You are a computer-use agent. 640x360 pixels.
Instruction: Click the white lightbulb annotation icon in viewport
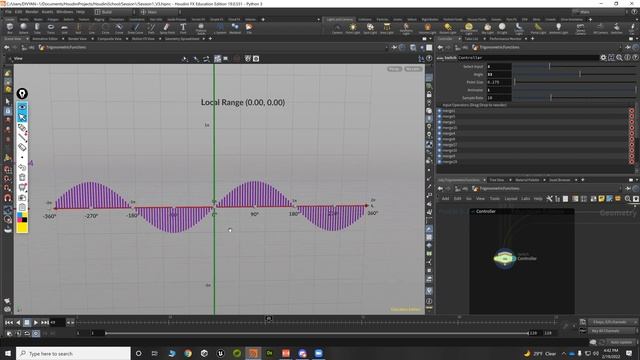(x=22, y=94)
